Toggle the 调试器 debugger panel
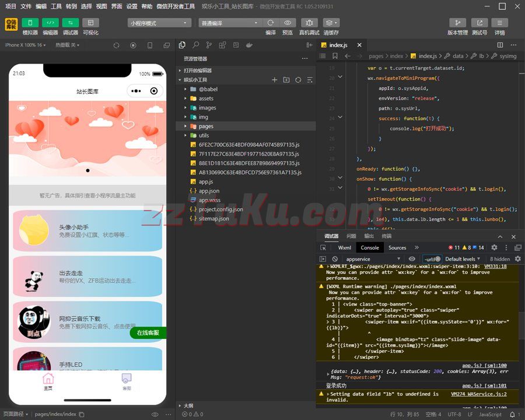The image size is (525, 420). (70, 23)
